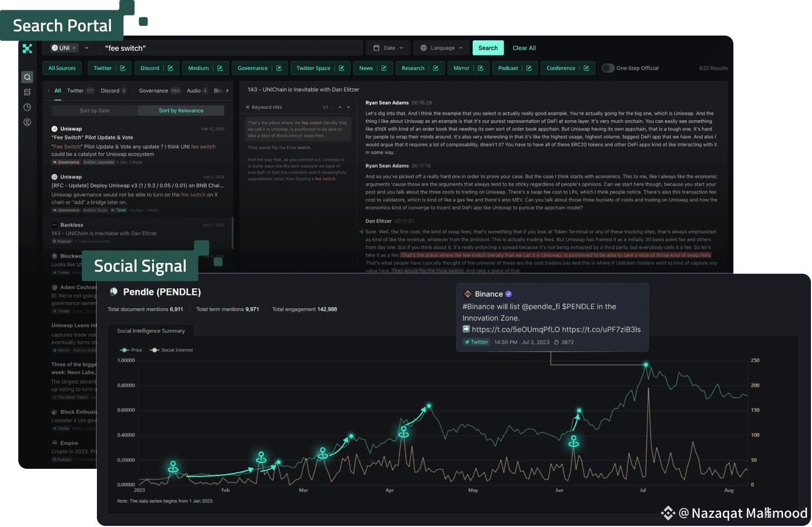Screen dimensions: 812x527
Task: Expand the token selector dropdown arrow
Action: [x=86, y=48]
